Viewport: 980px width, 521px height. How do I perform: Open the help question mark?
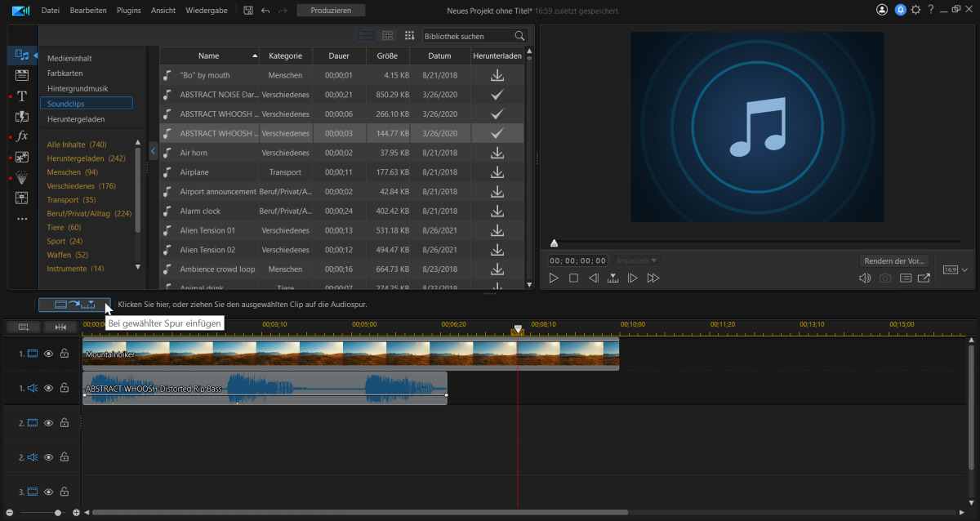coord(931,11)
